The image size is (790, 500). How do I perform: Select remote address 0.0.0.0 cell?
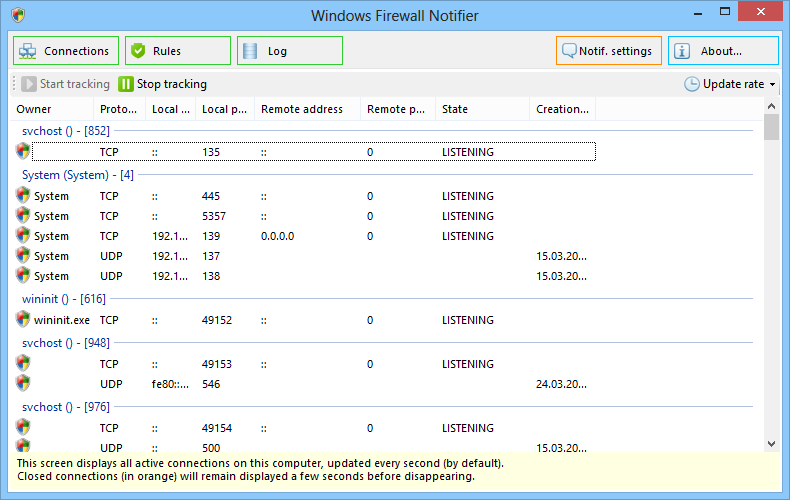(x=277, y=236)
